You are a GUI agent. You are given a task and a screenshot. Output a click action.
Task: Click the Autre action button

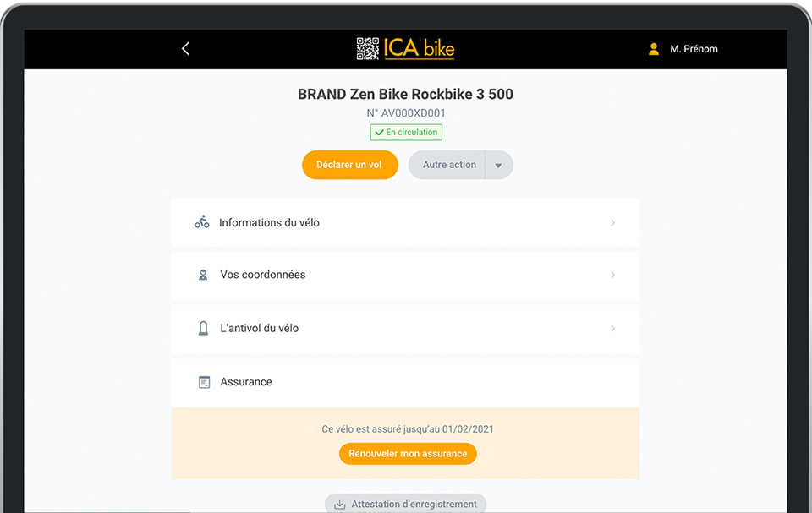tap(447, 165)
